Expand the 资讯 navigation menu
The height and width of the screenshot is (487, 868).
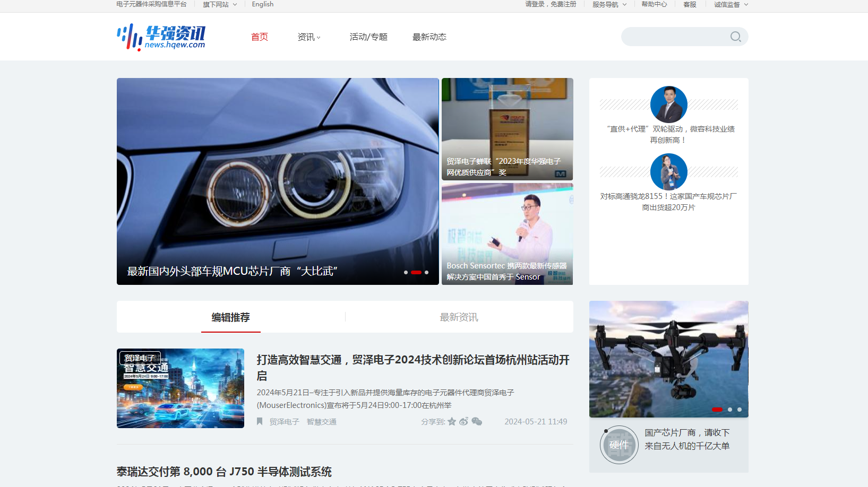(309, 37)
